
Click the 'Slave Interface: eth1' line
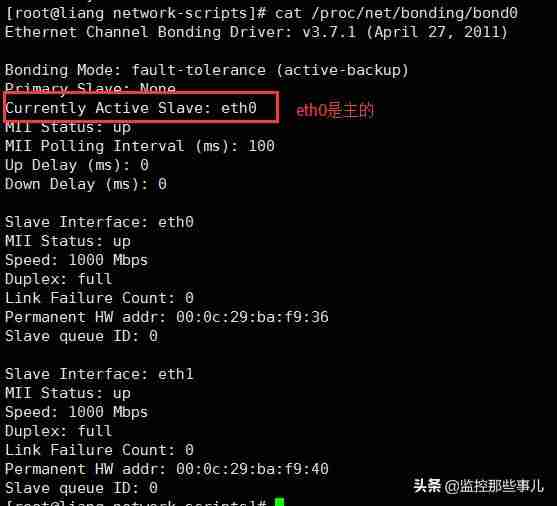[x=99, y=374]
